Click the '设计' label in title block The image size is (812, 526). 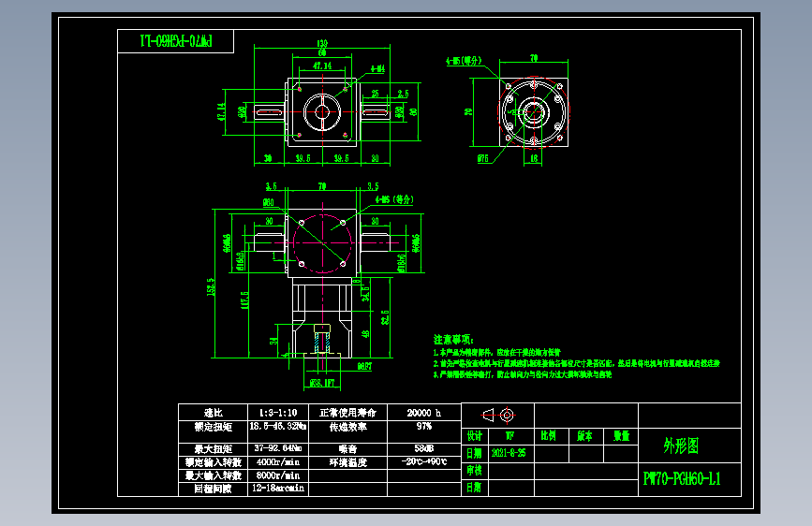474,436
